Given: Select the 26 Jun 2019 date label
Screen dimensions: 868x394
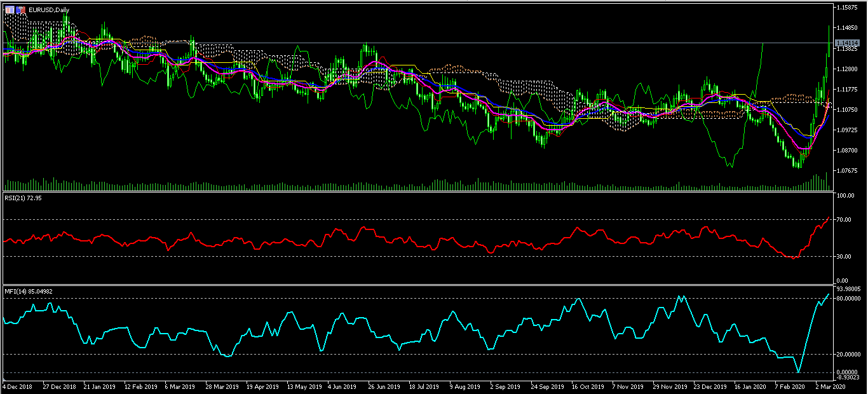Looking at the screenshot, I should pyautogui.click(x=383, y=386).
